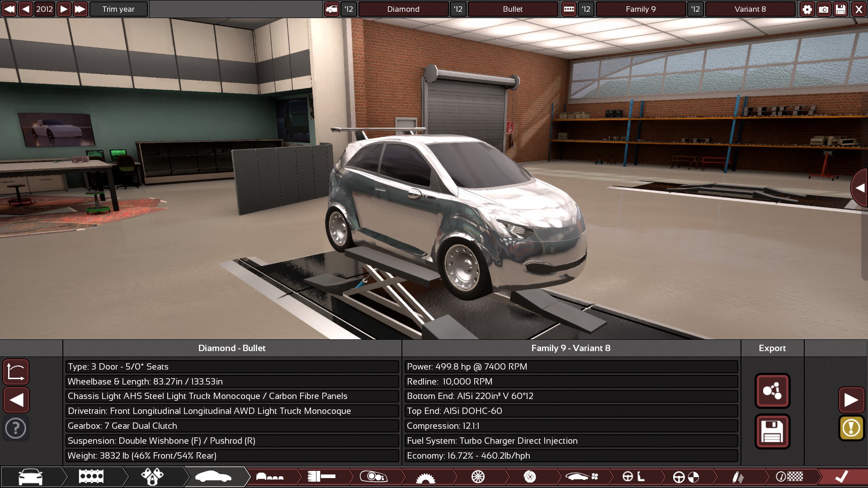Open the wheel and tires tab
The height and width of the screenshot is (488, 868).
tap(478, 477)
